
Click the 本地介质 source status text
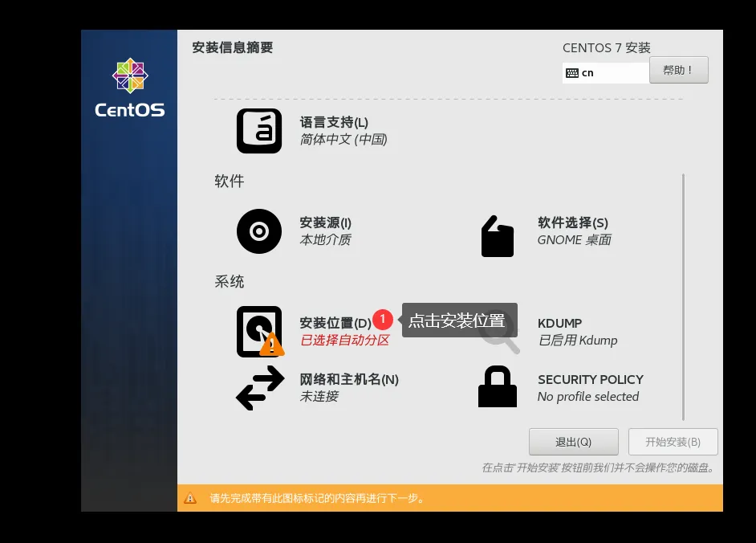[326, 240]
